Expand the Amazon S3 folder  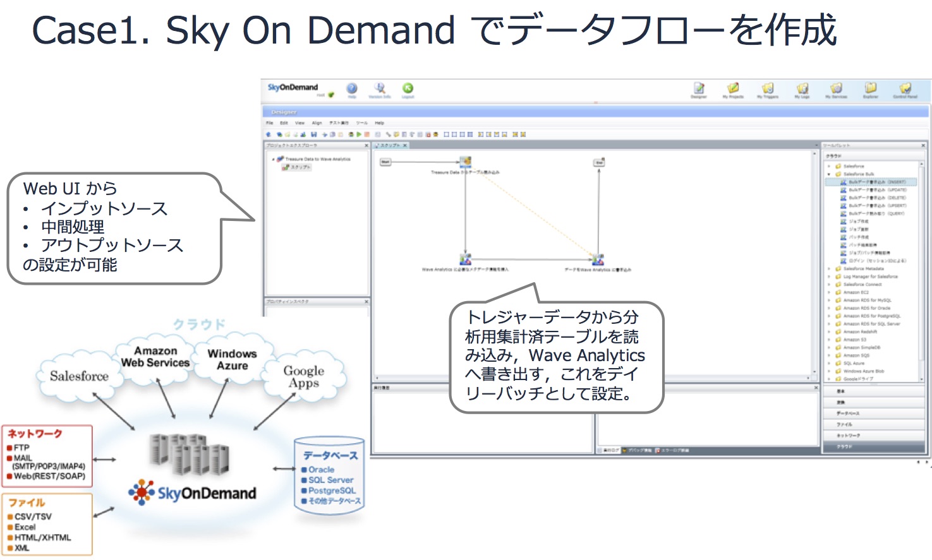pyautogui.click(x=829, y=340)
